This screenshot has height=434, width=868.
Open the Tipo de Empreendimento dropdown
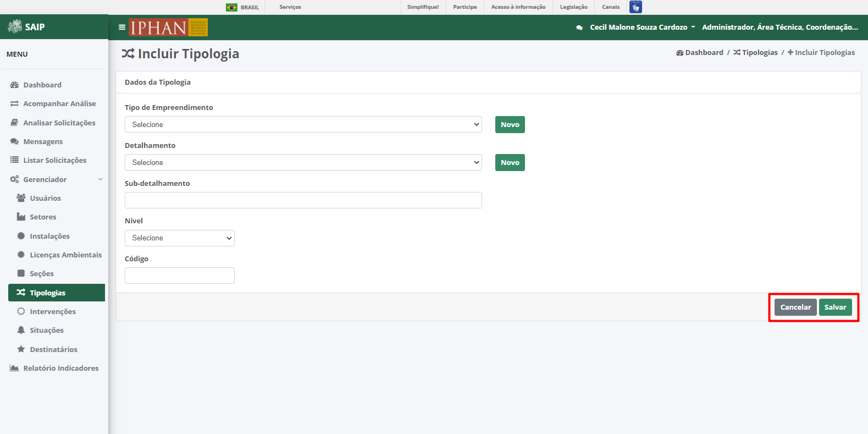click(303, 124)
